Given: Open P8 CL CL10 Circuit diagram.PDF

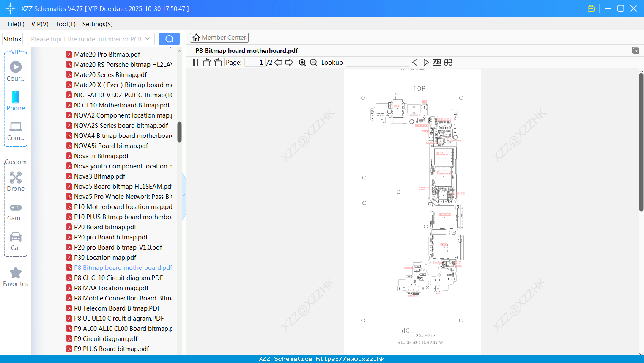Looking at the screenshot, I should click(x=118, y=278).
